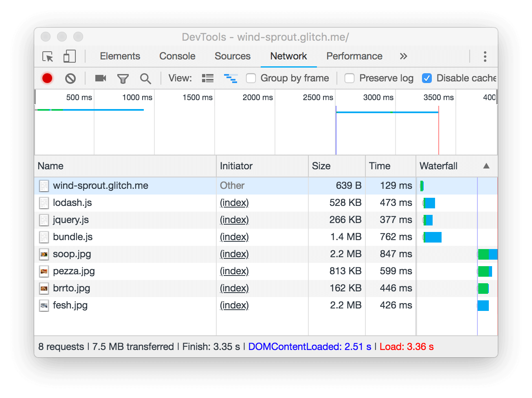This screenshot has height=398, width=532.
Task: Uncheck the Disable cache checkbox
Action: (x=427, y=78)
